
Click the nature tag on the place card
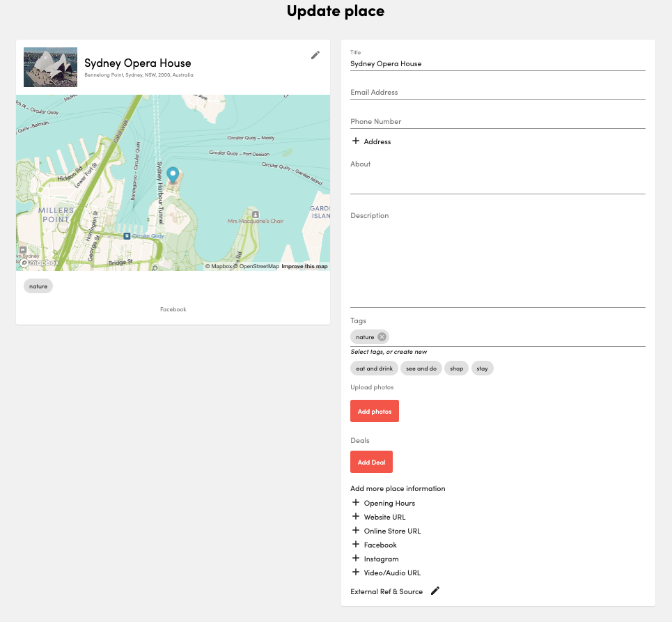(38, 286)
